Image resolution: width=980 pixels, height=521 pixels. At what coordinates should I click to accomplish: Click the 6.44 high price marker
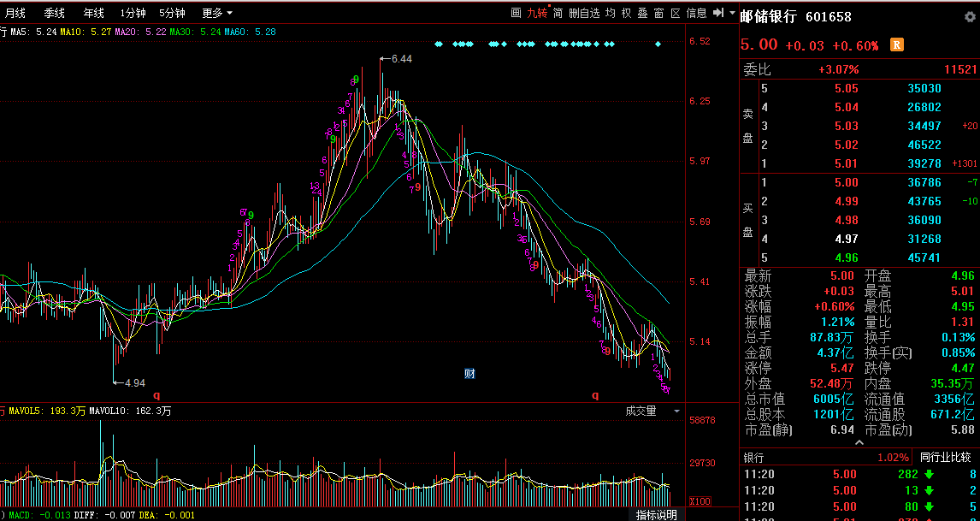[x=401, y=59]
